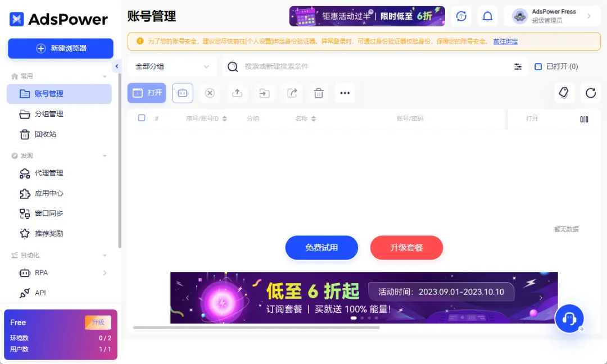Click the 账号/密码 column header

410,119
